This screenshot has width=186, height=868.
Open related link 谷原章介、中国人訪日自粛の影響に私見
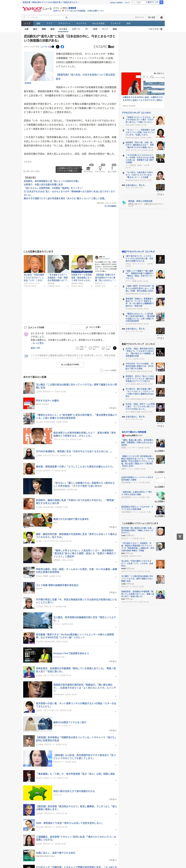tap(43, 185)
